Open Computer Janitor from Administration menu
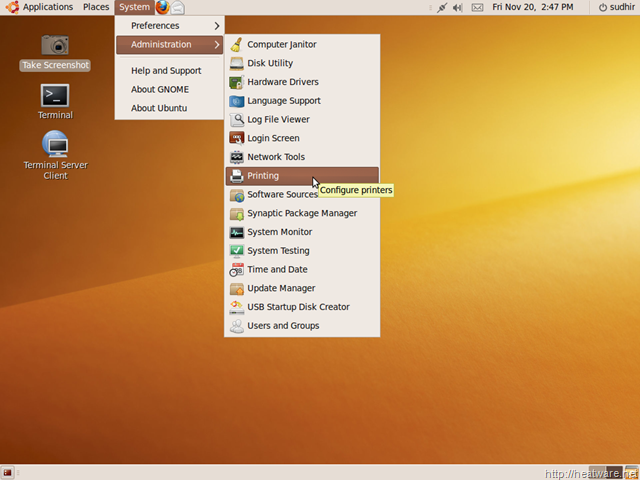The image size is (640, 480). click(x=282, y=44)
